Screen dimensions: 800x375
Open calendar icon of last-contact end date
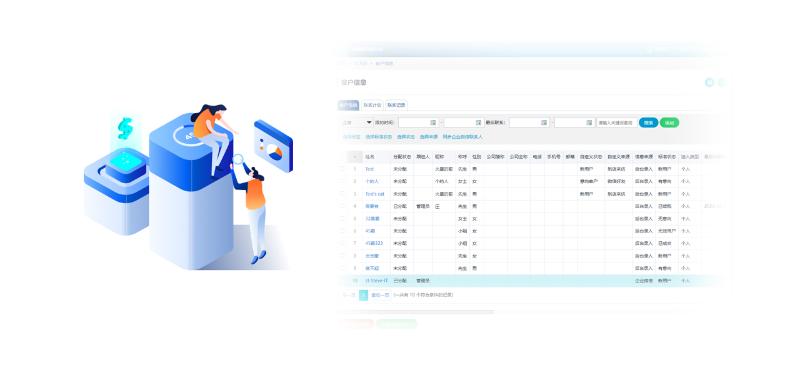coord(589,122)
